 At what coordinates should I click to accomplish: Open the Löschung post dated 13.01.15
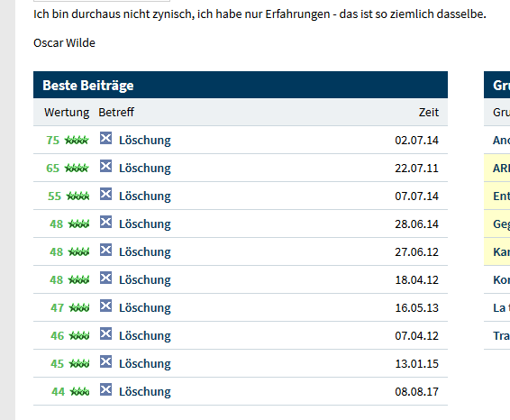[x=145, y=364]
